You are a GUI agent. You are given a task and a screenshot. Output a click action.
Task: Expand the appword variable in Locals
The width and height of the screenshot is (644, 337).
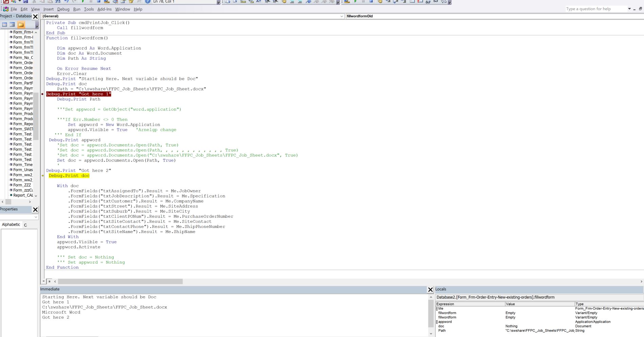coord(437,322)
